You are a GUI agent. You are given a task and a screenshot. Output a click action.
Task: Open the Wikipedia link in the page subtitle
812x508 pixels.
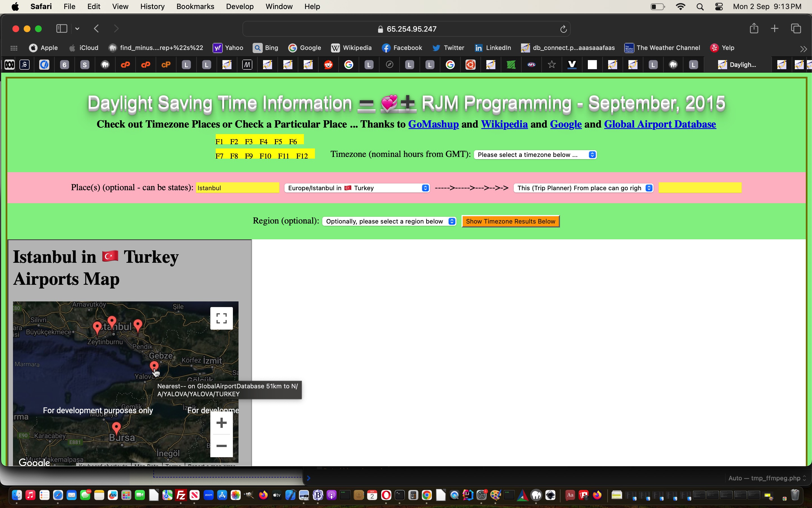pyautogui.click(x=504, y=124)
